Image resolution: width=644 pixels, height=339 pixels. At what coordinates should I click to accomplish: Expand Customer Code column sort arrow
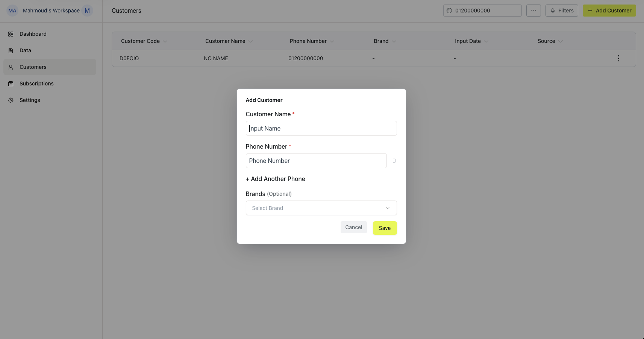(x=165, y=41)
